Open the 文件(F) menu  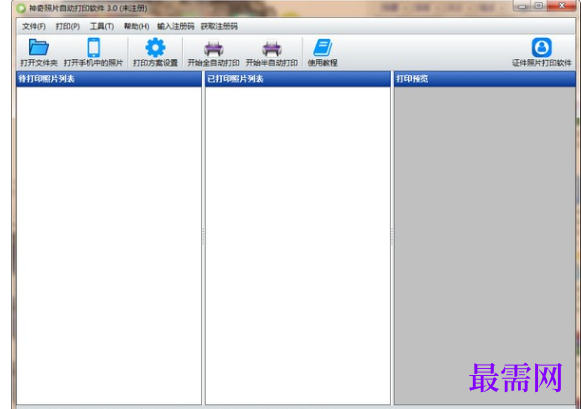pyautogui.click(x=34, y=26)
